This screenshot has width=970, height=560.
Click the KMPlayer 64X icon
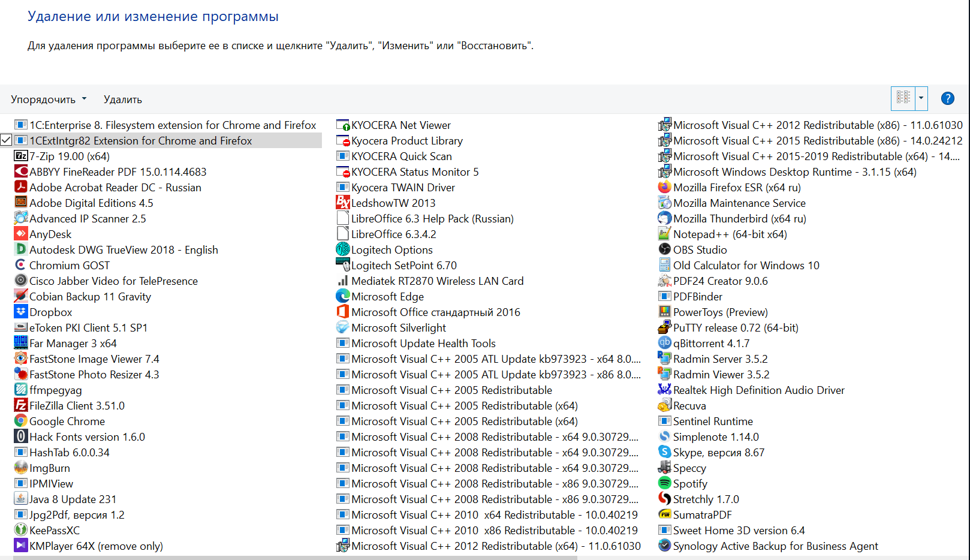point(21,546)
